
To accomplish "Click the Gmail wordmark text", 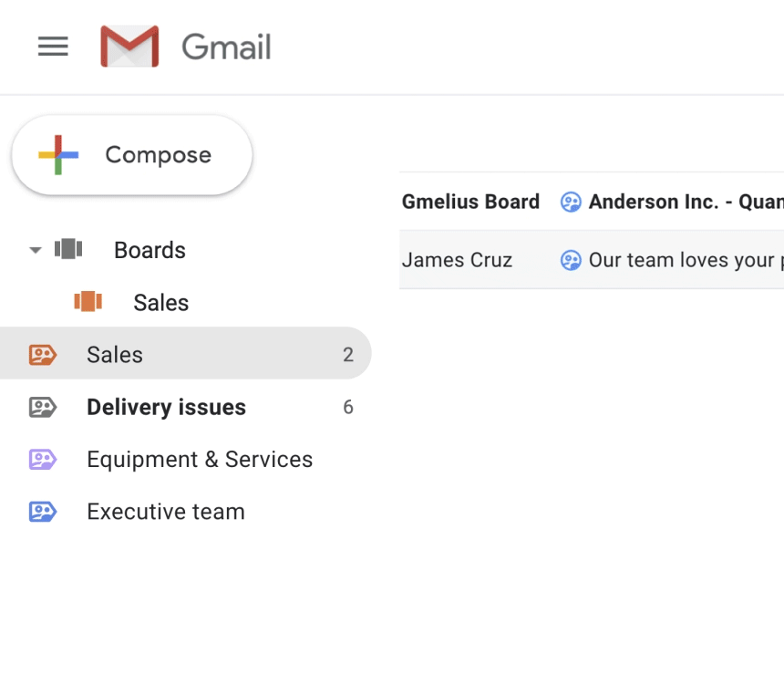I will (x=226, y=47).
